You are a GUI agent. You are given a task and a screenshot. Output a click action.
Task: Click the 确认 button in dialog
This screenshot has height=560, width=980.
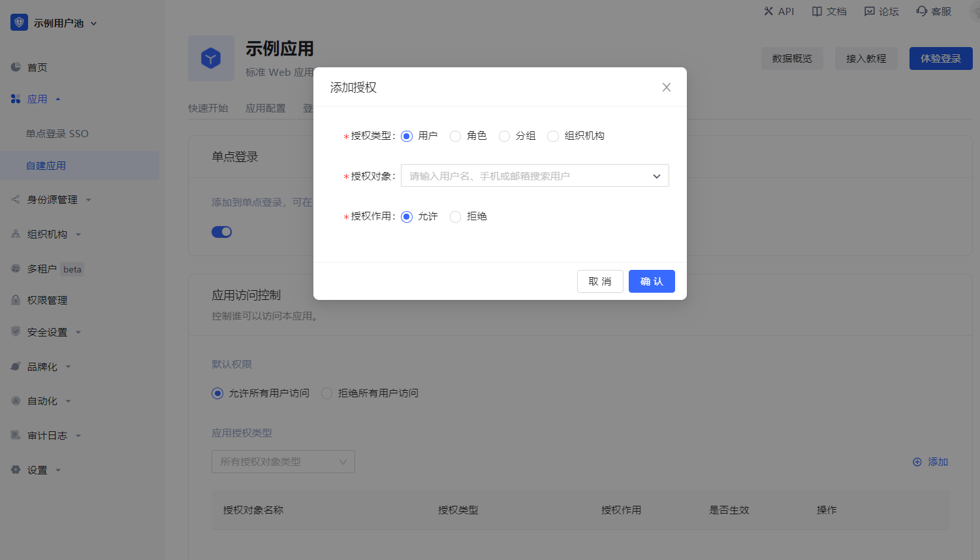point(651,282)
